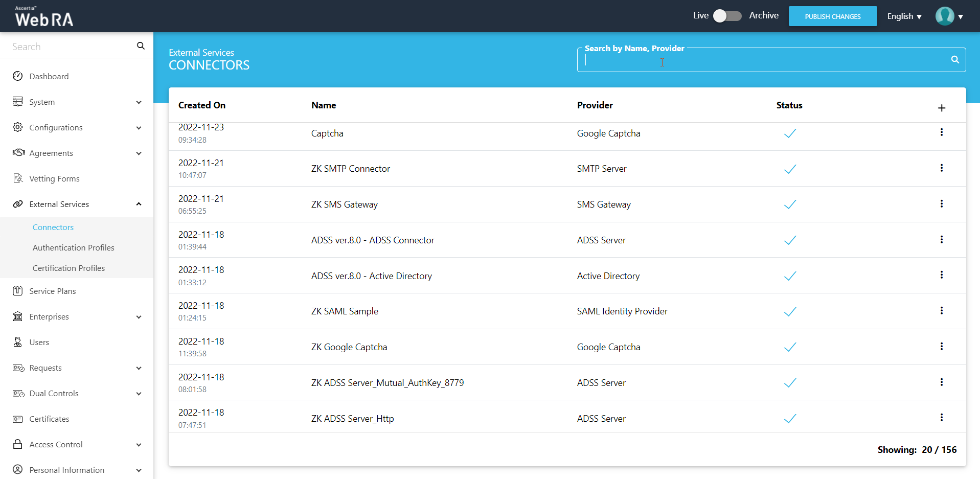Expand the Requests menu chevron

(x=139, y=368)
